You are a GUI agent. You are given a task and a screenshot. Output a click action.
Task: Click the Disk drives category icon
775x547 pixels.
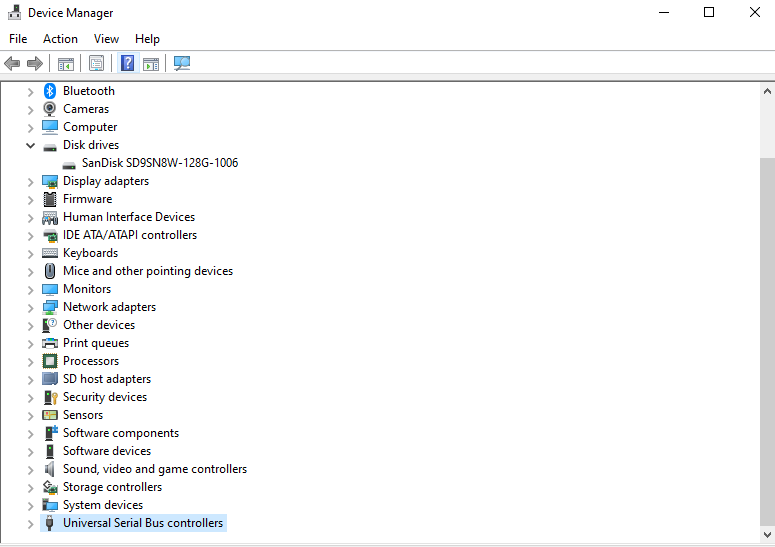pos(50,147)
